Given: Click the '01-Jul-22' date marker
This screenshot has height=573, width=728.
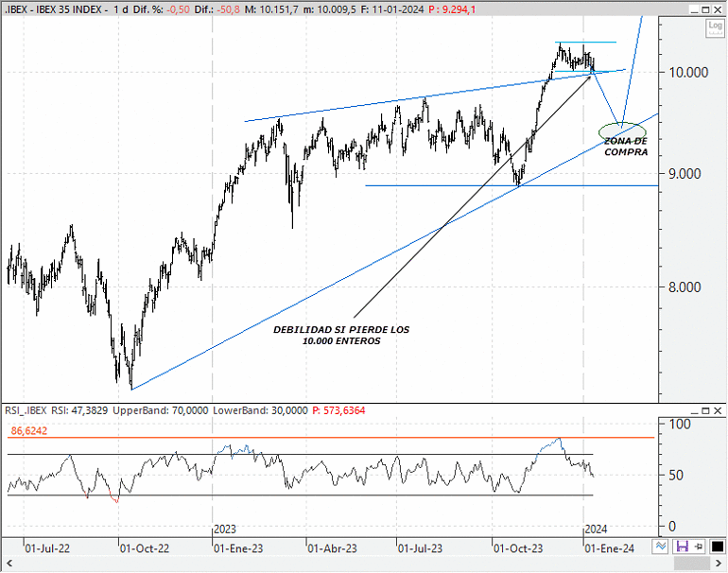Looking at the screenshot, I should pos(47,548).
